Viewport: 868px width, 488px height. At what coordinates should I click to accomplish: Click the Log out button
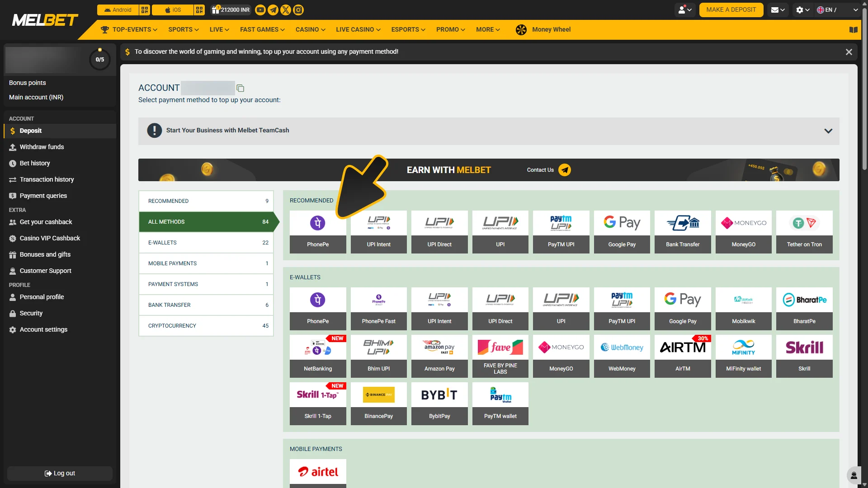60,473
